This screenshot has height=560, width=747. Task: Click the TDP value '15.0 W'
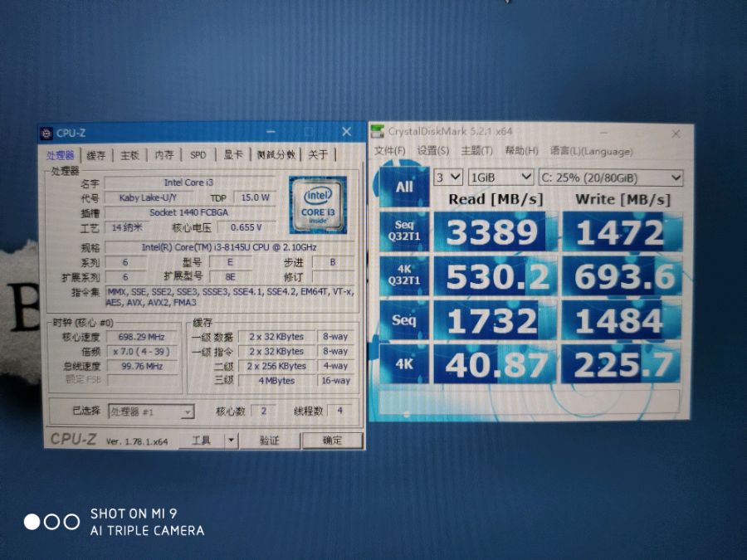(256, 197)
